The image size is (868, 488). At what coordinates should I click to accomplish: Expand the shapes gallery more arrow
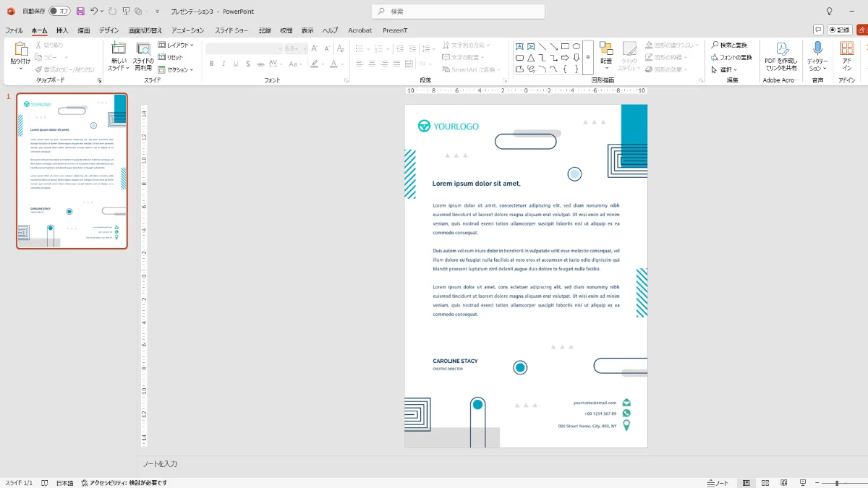(588, 58)
